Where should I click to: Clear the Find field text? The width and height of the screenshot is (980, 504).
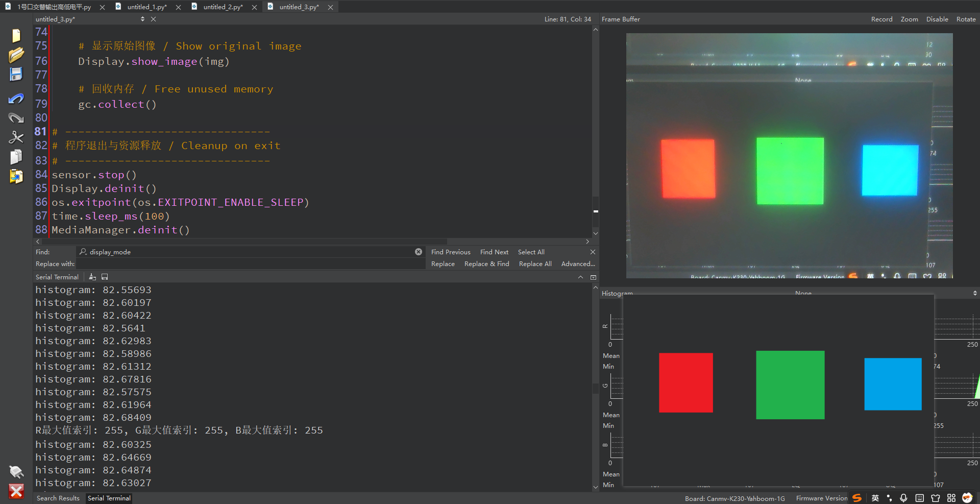(x=419, y=252)
